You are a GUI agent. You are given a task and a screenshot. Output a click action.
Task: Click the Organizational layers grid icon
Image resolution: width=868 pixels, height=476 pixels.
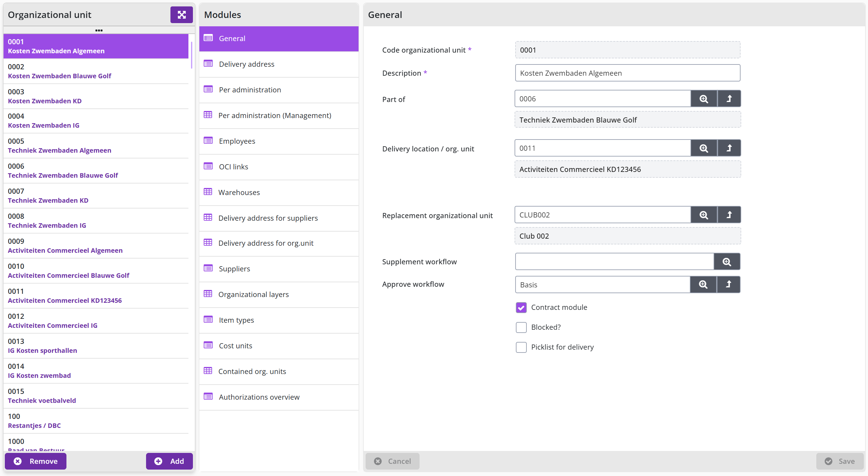[208, 294]
